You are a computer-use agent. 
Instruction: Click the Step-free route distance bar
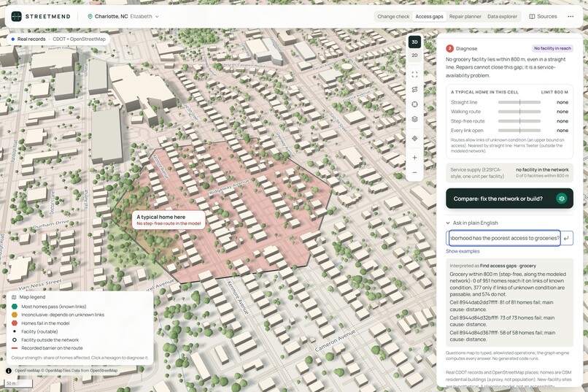519,121
